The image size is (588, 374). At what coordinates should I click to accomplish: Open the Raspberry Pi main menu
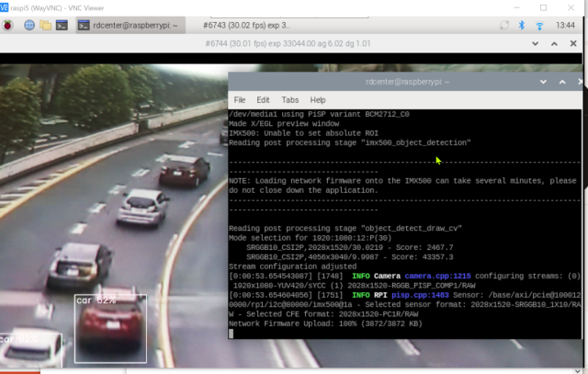click(7, 25)
